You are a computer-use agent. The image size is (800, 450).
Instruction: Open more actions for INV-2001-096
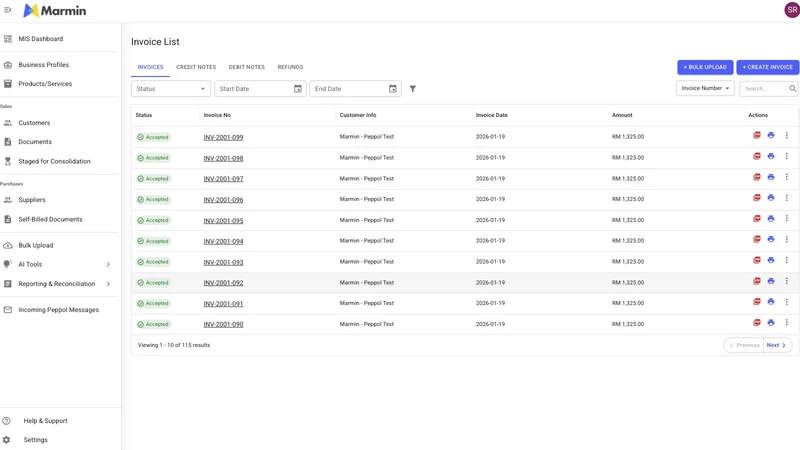tap(787, 197)
